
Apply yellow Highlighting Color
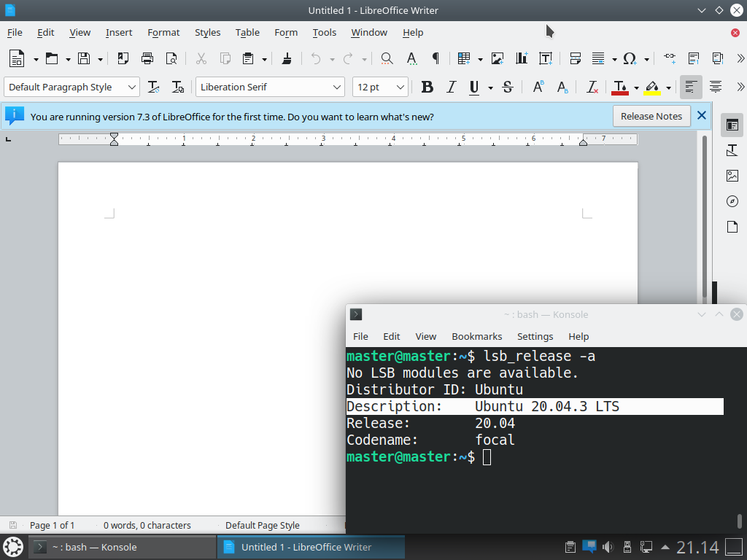click(652, 87)
